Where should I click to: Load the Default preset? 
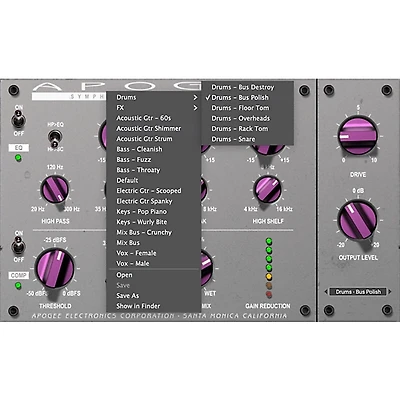click(x=154, y=180)
